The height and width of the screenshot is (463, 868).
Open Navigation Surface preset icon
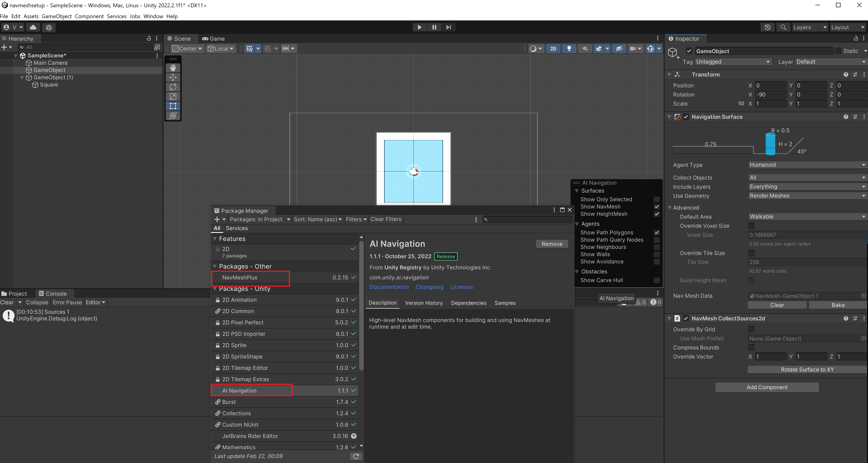pyautogui.click(x=855, y=117)
